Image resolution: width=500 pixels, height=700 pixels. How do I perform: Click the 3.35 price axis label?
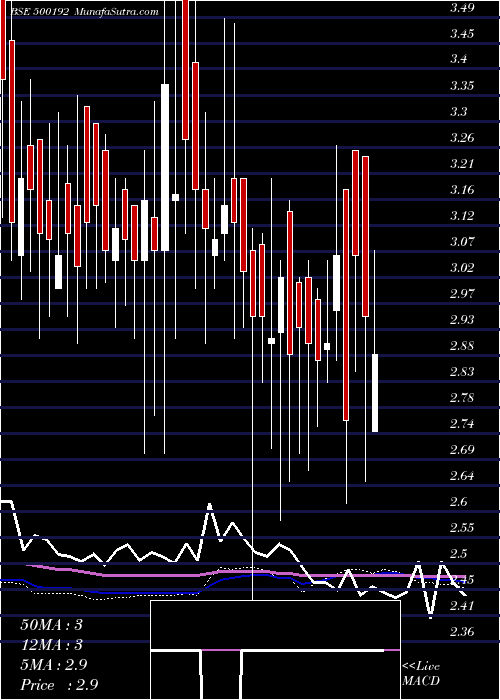coord(462,86)
